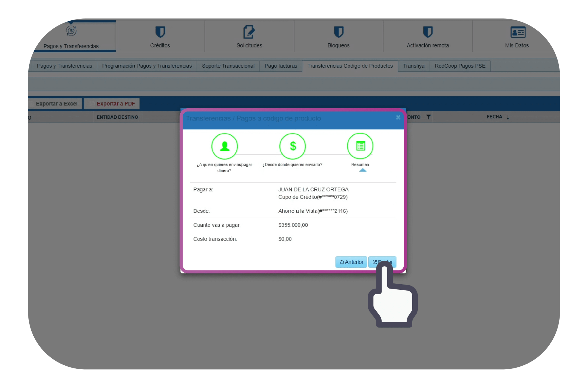Open the MONTO column filter funnel

(x=428, y=117)
